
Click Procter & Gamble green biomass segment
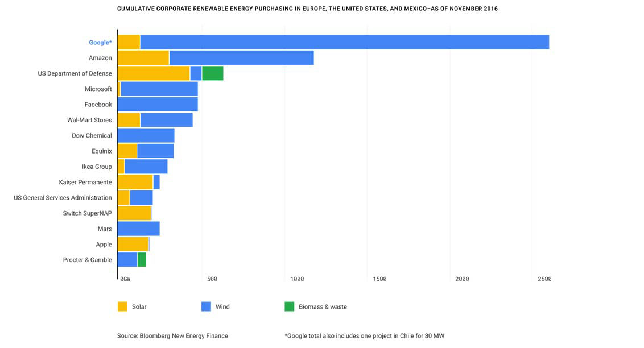coord(142,260)
